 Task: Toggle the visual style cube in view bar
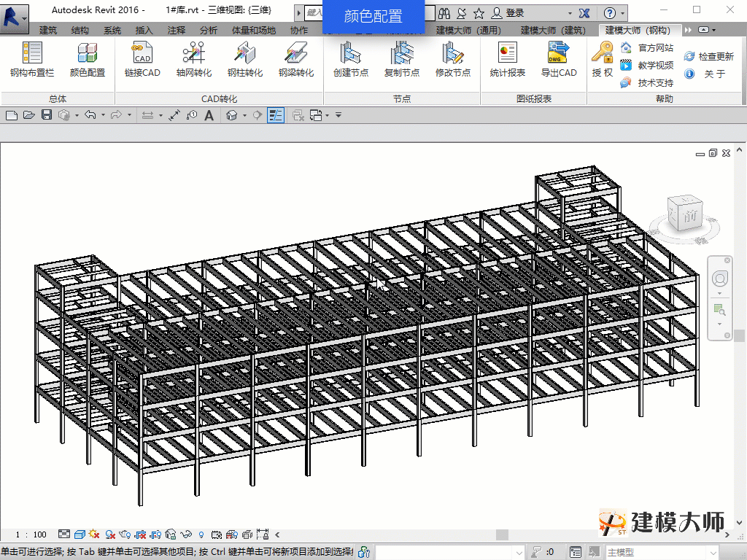pos(79,534)
